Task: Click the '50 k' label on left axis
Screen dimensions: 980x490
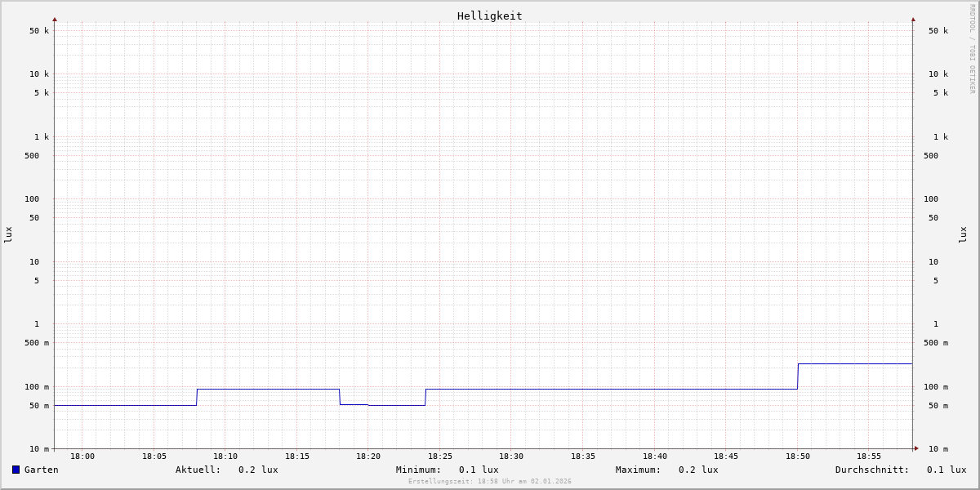Action: coord(39,31)
